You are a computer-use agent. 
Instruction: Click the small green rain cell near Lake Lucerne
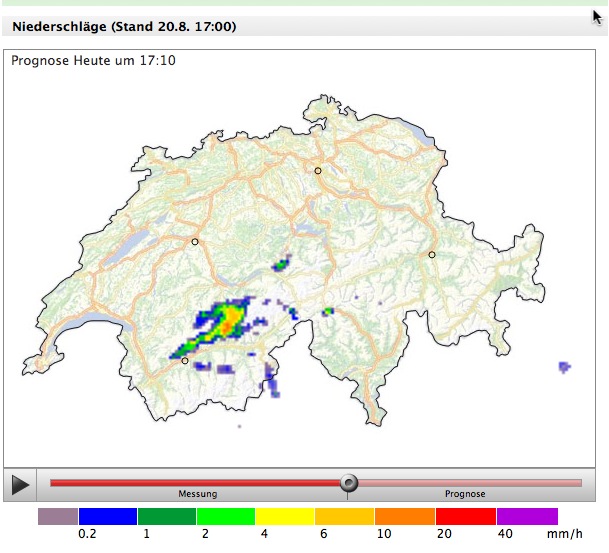[281, 264]
